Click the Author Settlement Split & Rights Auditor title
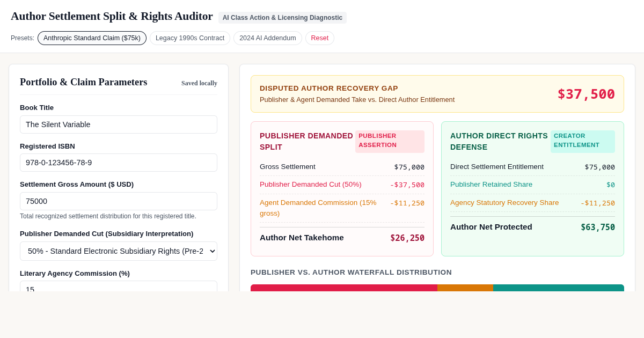Screen dimensions: 644x338 coord(112,16)
